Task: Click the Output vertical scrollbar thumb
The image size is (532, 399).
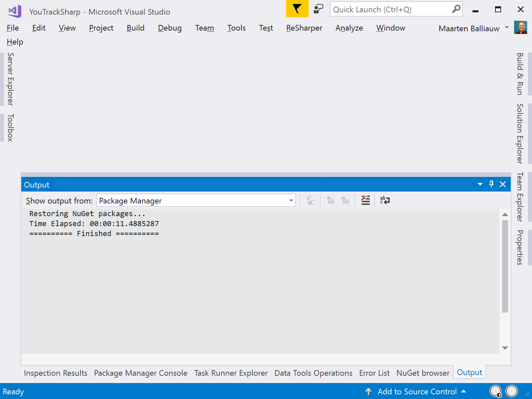Action: 505,266
